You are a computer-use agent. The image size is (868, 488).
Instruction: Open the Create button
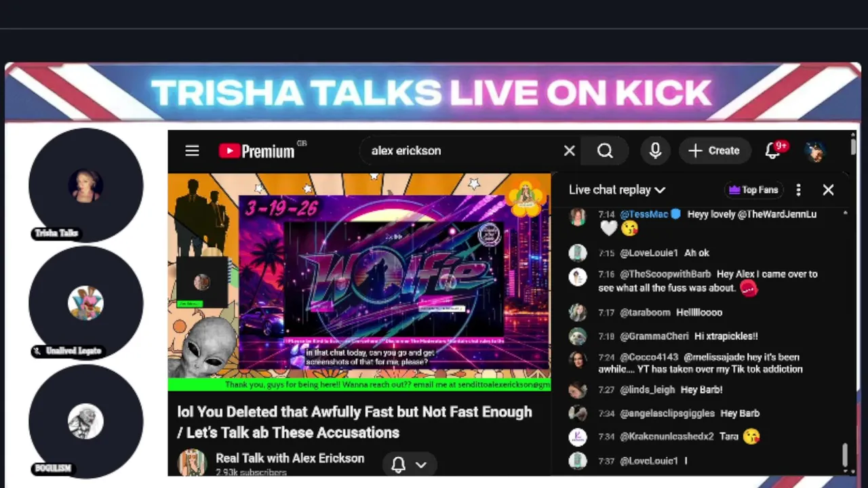(714, 150)
